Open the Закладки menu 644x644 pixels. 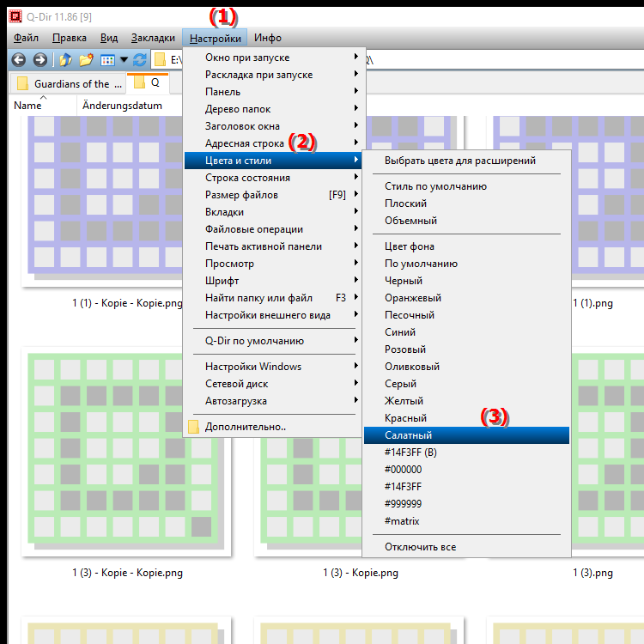(153, 38)
